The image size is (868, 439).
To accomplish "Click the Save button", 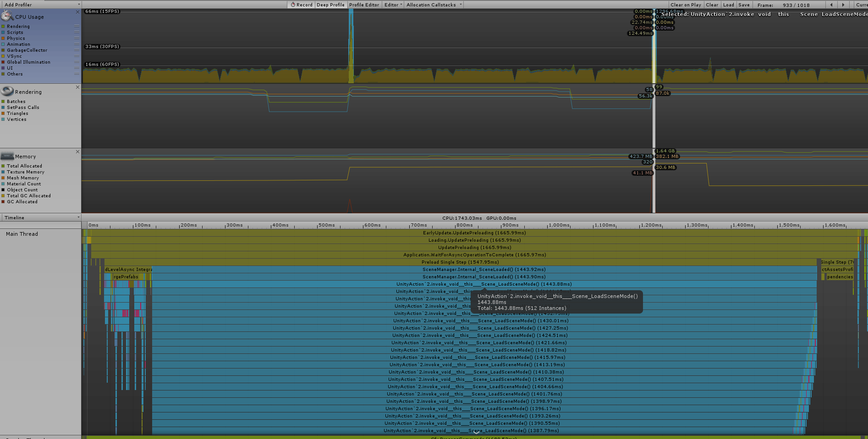I will 744,5.
